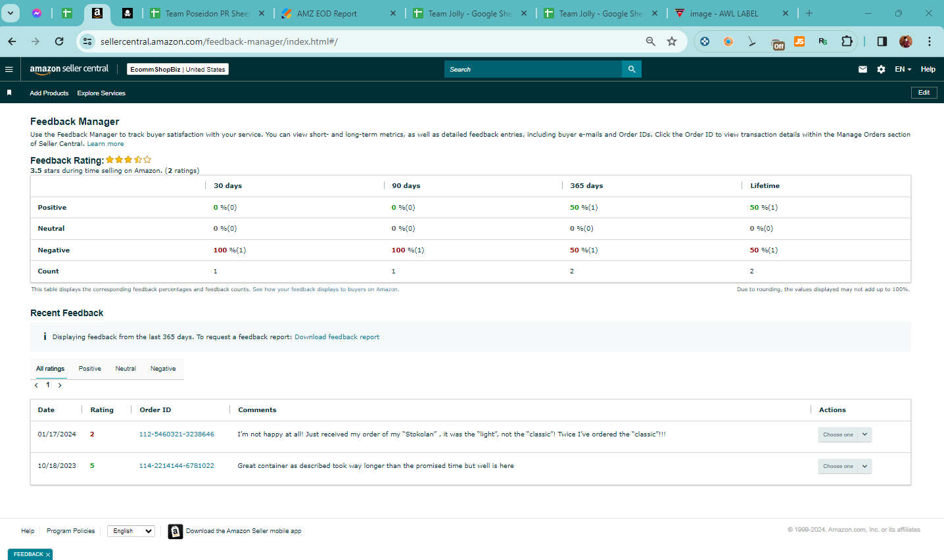Screen dimensions: 944x560
Task: Open the EN language dropdown
Action: coord(903,69)
